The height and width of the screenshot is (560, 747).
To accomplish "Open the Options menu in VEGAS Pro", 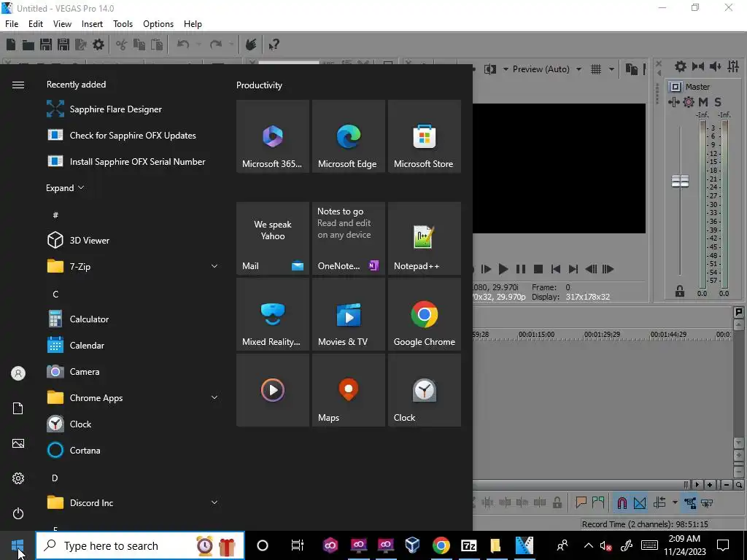I will [x=158, y=24].
